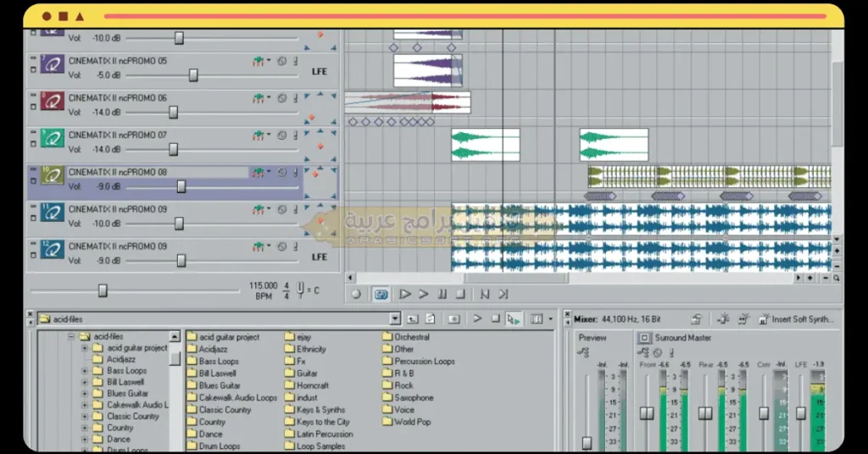Image resolution: width=868 pixels, height=454 pixels.
Task: Mute the ncPROMO 05 track
Action: tap(281, 61)
